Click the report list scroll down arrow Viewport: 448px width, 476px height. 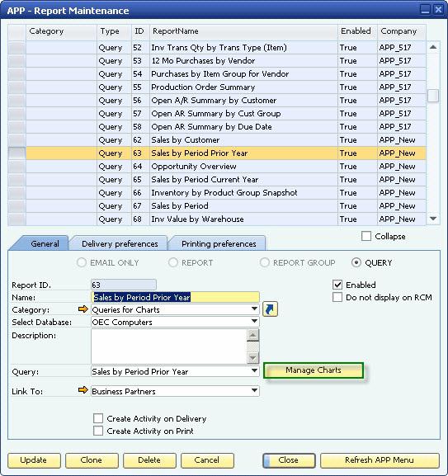click(433, 219)
